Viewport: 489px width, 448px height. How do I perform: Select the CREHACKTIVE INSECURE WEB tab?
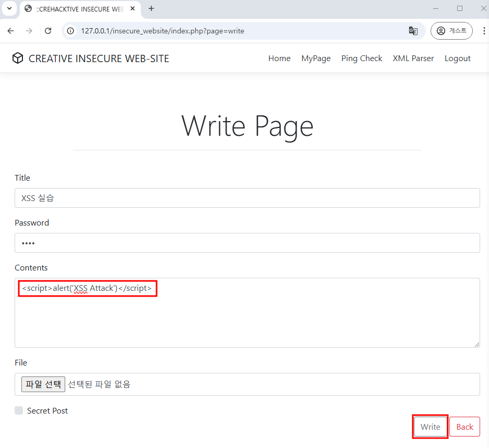coord(79,9)
